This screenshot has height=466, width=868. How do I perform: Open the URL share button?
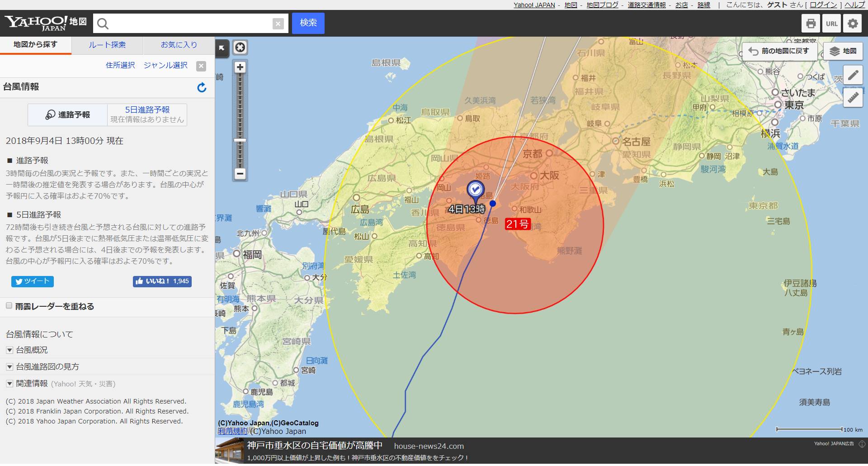tap(831, 24)
